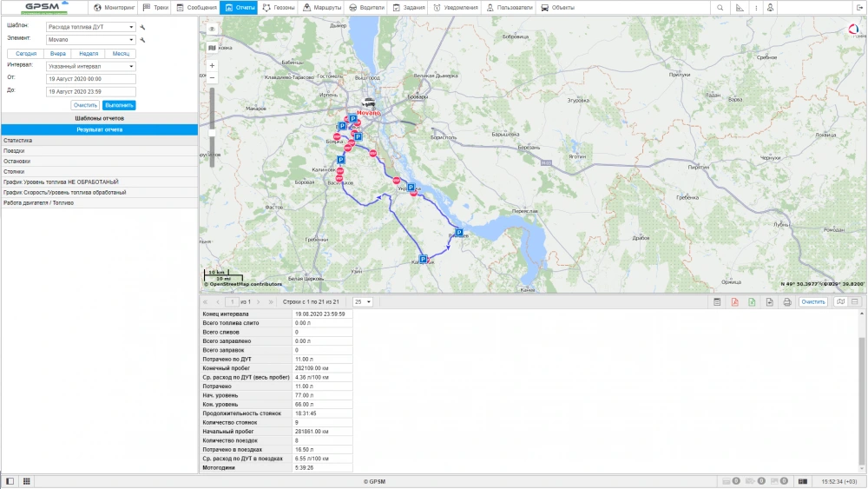Screen dimensions: 868x489
Task: Go to the previous results page
Action: pyautogui.click(x=218, y=301)
